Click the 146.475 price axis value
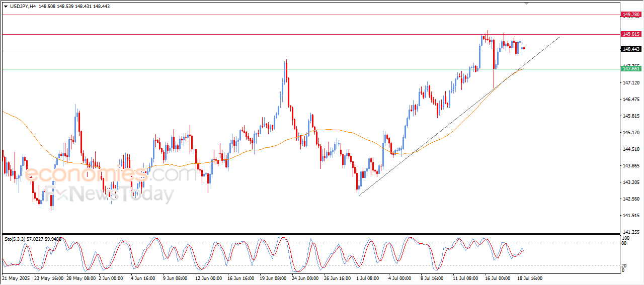 [x=631, y=99]
